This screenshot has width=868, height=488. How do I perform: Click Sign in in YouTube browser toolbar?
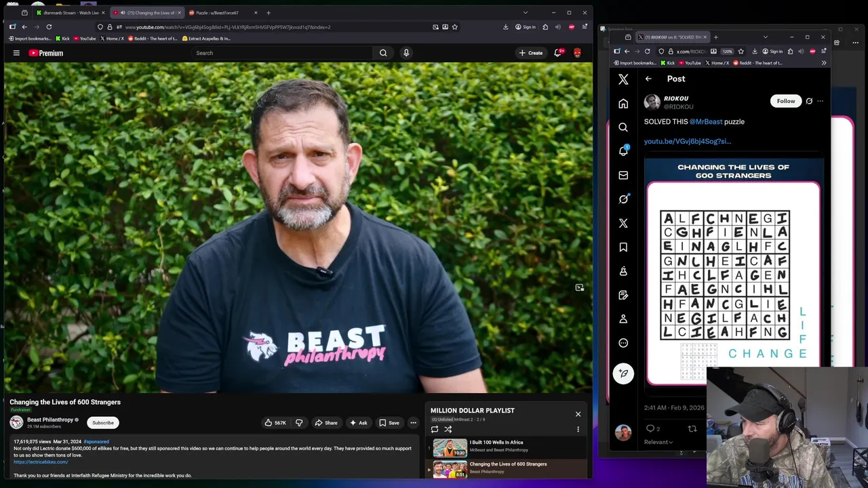pos(526,27)
